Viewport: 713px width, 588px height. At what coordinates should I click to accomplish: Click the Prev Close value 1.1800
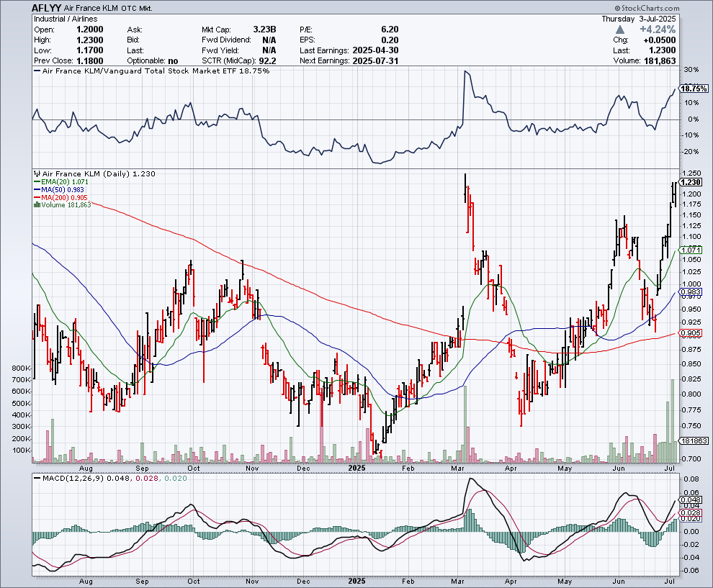[x=89, y=61]
